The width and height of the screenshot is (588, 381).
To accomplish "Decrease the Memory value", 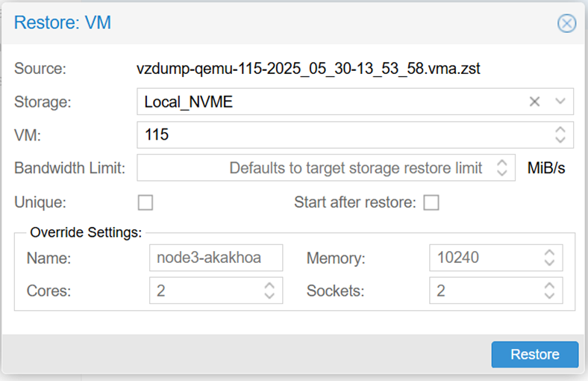I will click(549, 264).
